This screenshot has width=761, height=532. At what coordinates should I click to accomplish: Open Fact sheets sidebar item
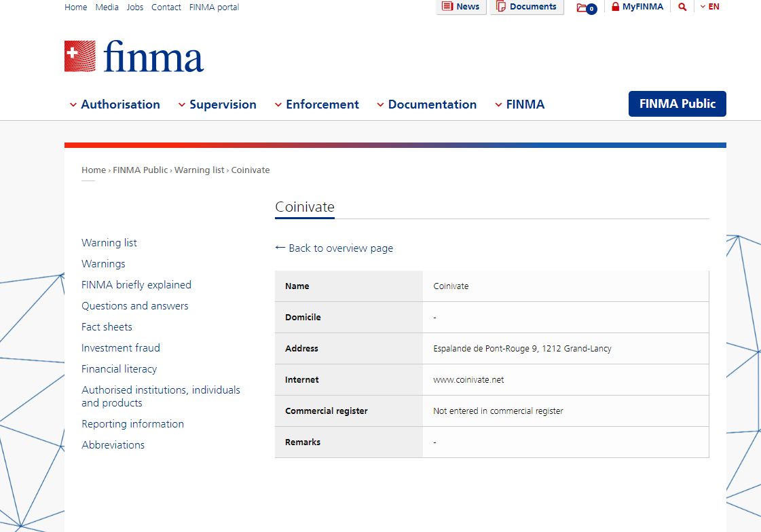click(x=107, y=327)
